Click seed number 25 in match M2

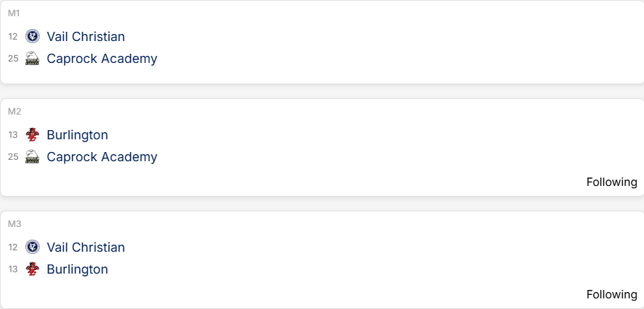click(13, 157)
